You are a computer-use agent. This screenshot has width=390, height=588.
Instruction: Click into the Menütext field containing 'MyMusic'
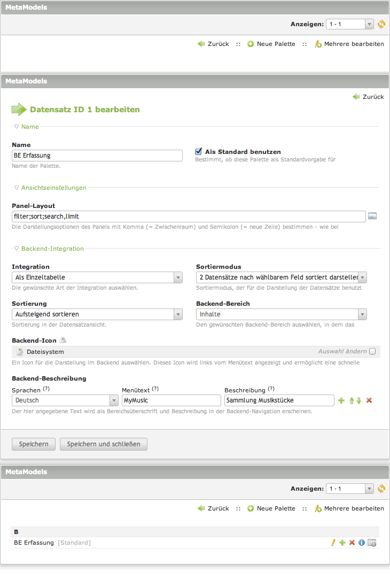point(171,400)
